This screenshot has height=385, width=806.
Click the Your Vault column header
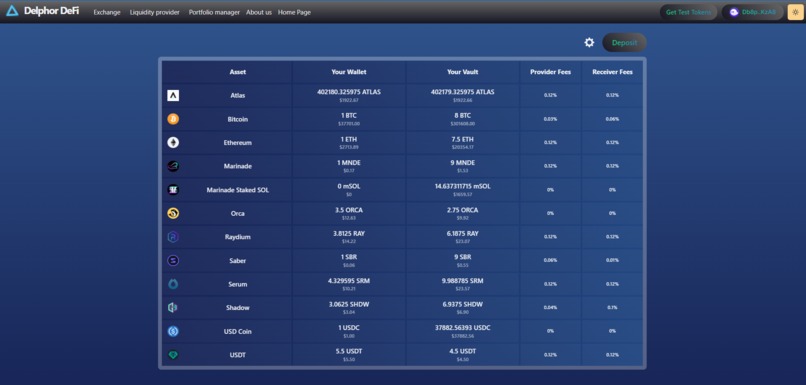(463, 72)
